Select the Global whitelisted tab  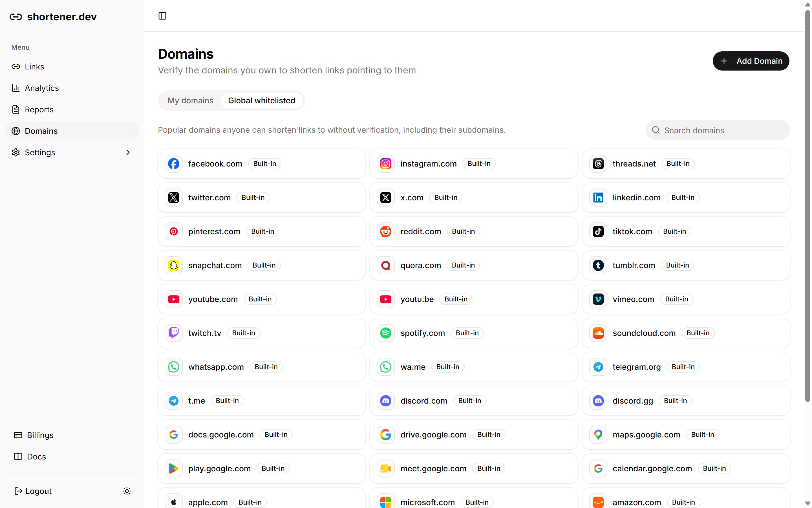262,100
